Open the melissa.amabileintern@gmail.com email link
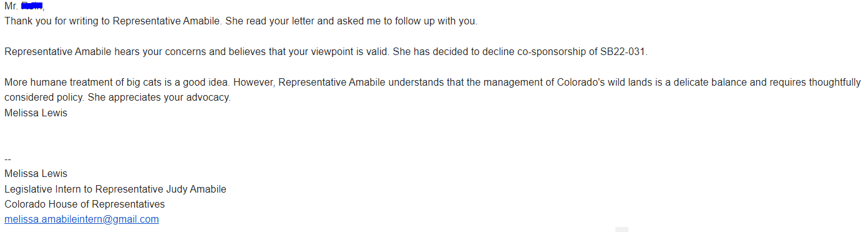This screenshot has height=232, width=868. [x=82, y=219]
